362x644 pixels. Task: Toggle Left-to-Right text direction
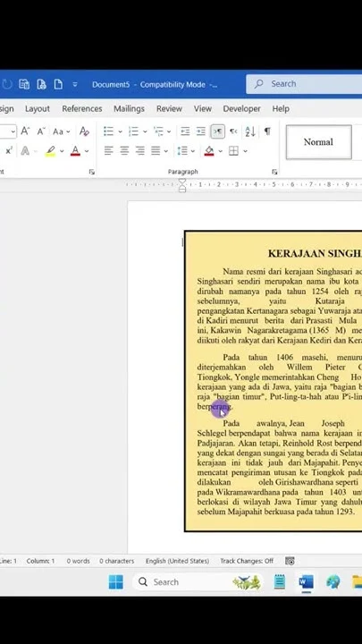click(217, 131)
